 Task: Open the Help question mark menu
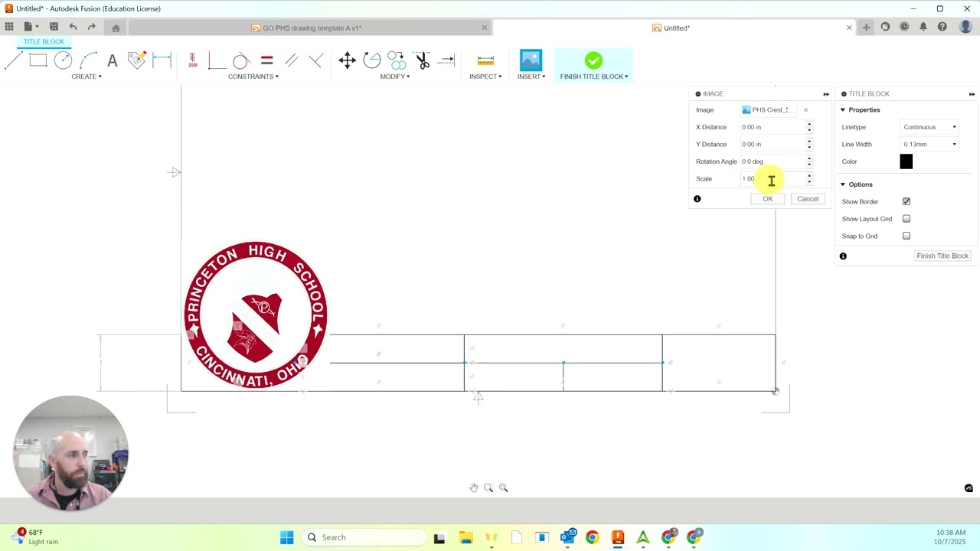pyautogui.click(x=942, y=27)
